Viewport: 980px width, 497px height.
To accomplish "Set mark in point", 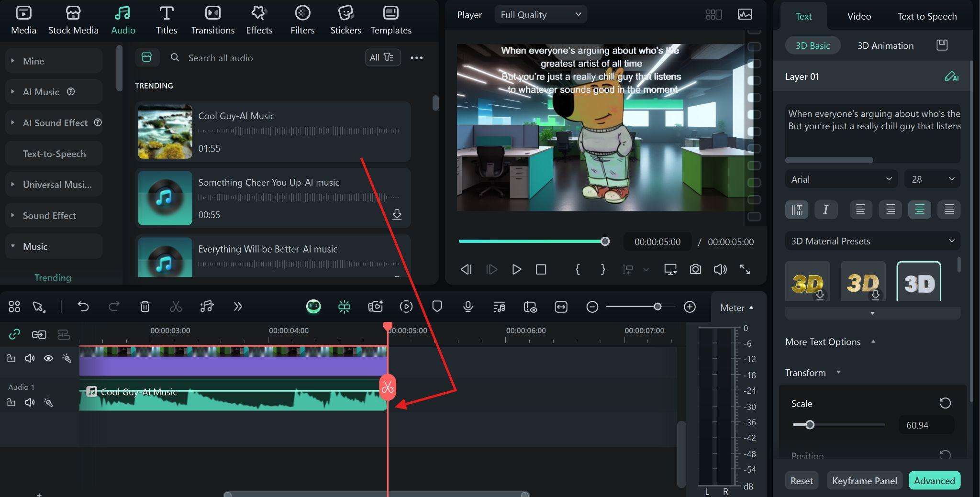I will 578,269.
